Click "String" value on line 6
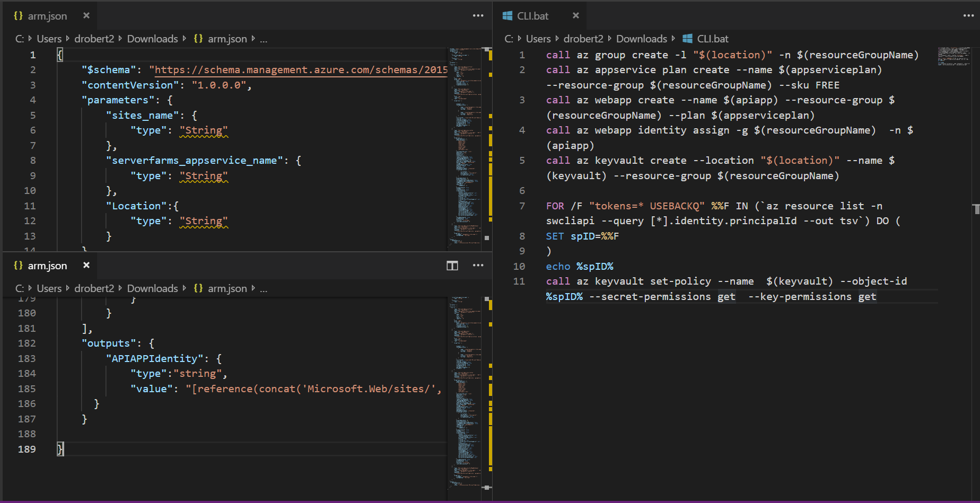Viewport: 980px width, 503px height. (x=204, y=130)
